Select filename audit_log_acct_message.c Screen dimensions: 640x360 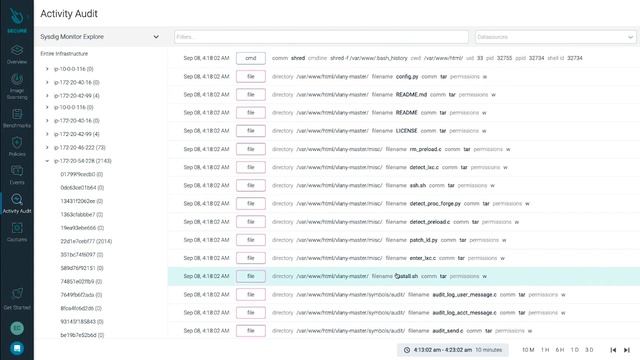(x=464, y=313)
